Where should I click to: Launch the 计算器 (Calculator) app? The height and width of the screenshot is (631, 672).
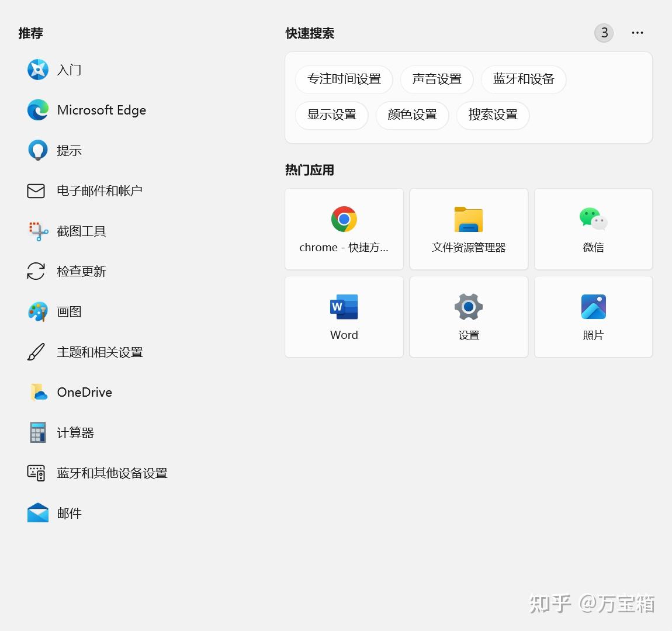click(x=75, y=432)
